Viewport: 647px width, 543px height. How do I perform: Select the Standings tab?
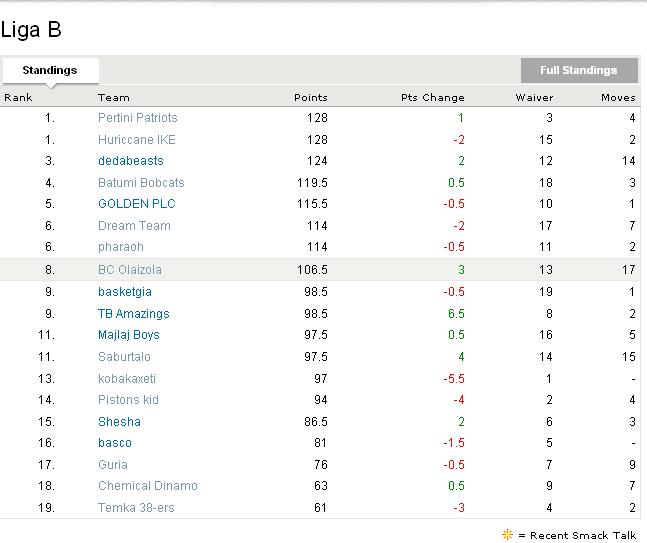tap(50, 71)
